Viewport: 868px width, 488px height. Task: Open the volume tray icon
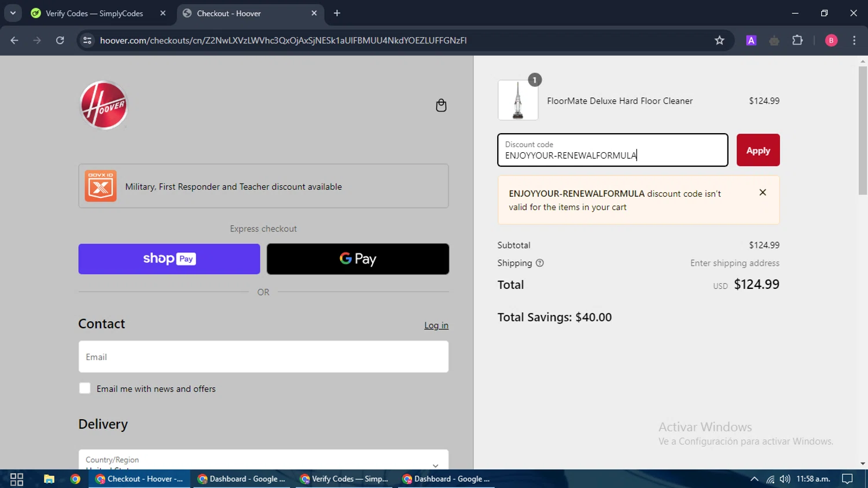pyautogui.click(x=785, y=479)
